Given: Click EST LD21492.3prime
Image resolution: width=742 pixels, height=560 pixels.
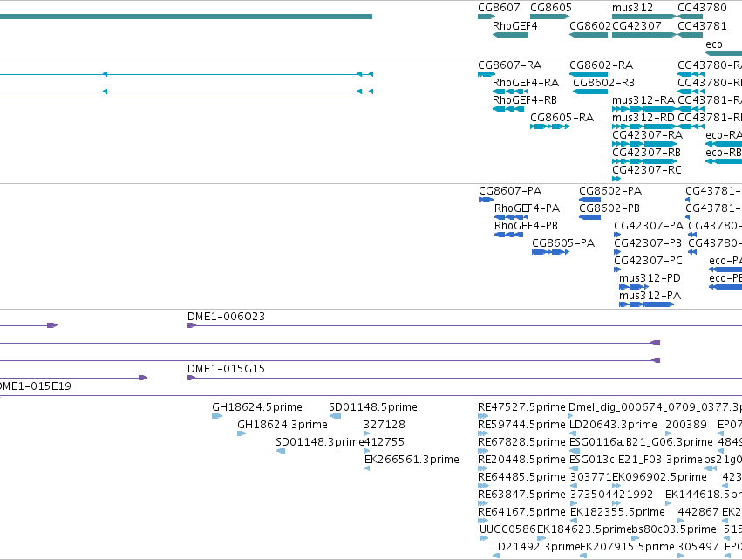Looking at the screenshot, I should click(496, 556).
